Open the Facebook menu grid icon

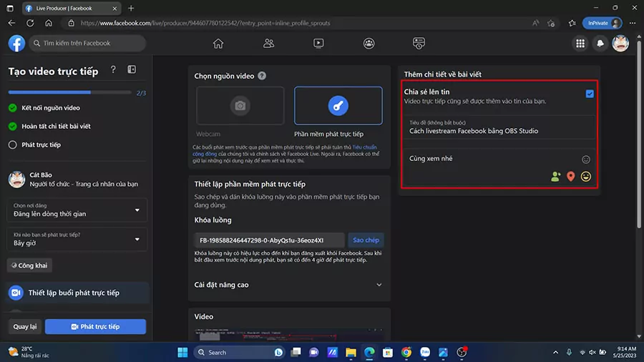pos(580,43)
